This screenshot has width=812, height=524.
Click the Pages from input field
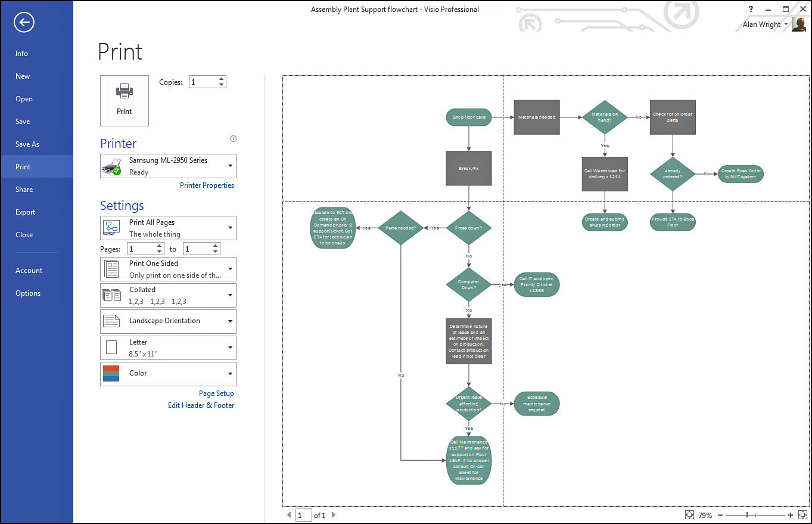(x=141, y=249)
